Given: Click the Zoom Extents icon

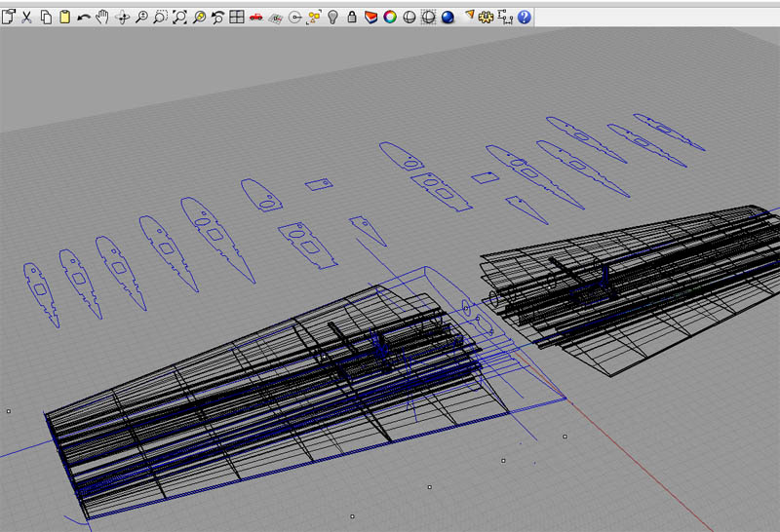Looking at the screenshot, I should [179, 17].
